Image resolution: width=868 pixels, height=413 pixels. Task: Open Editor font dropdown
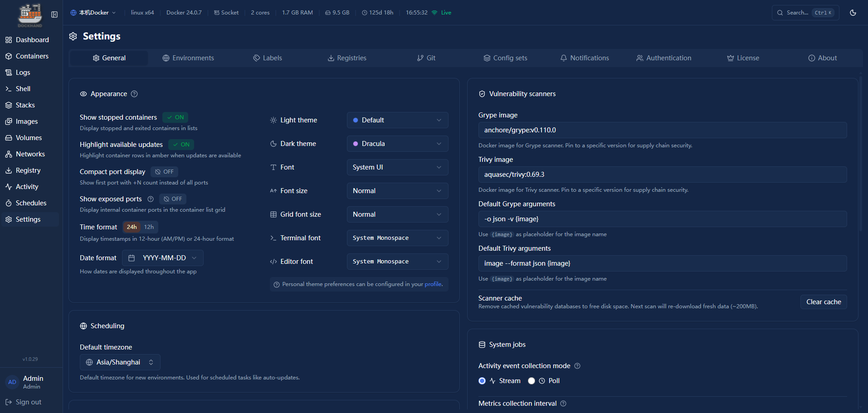click(397, 262)
